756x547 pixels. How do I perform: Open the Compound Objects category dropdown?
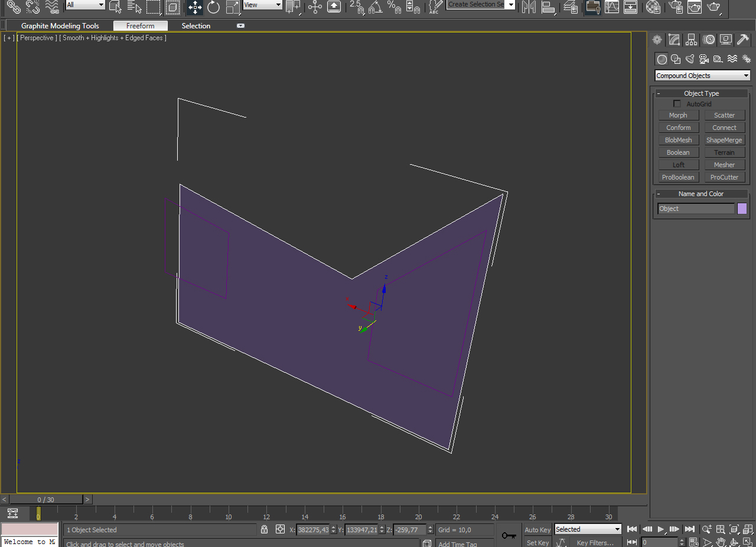pos(702,76)
